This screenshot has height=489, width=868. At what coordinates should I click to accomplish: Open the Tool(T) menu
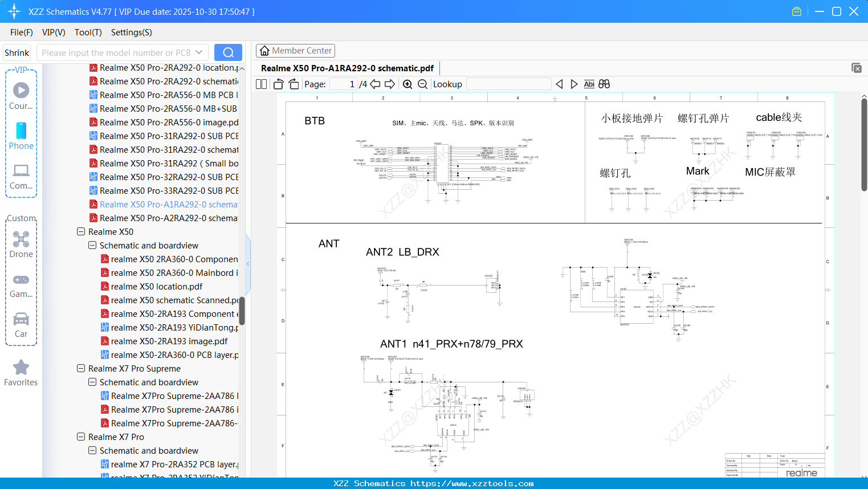tap(88, 32)
